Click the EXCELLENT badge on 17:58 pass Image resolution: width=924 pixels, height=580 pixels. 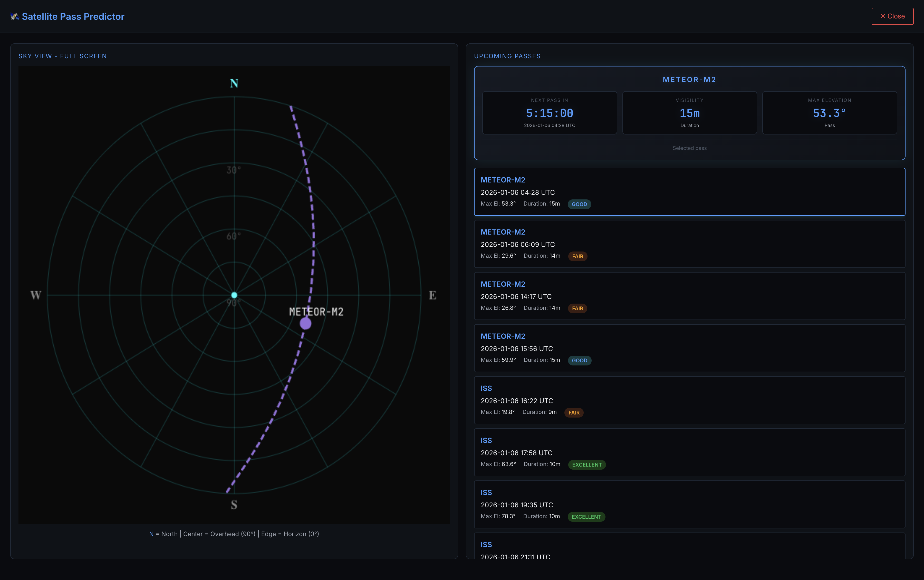click(586, 465)
